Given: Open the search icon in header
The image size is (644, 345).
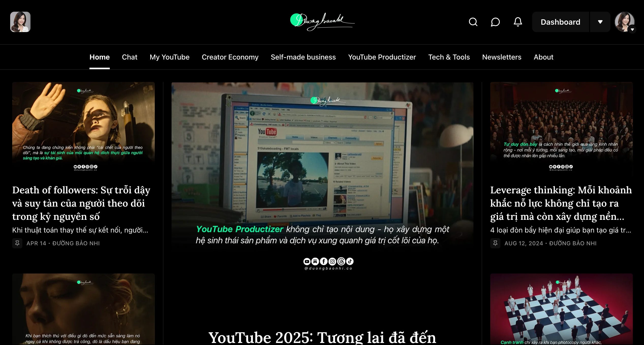Looking at the screenshot, I should (473, 22).
